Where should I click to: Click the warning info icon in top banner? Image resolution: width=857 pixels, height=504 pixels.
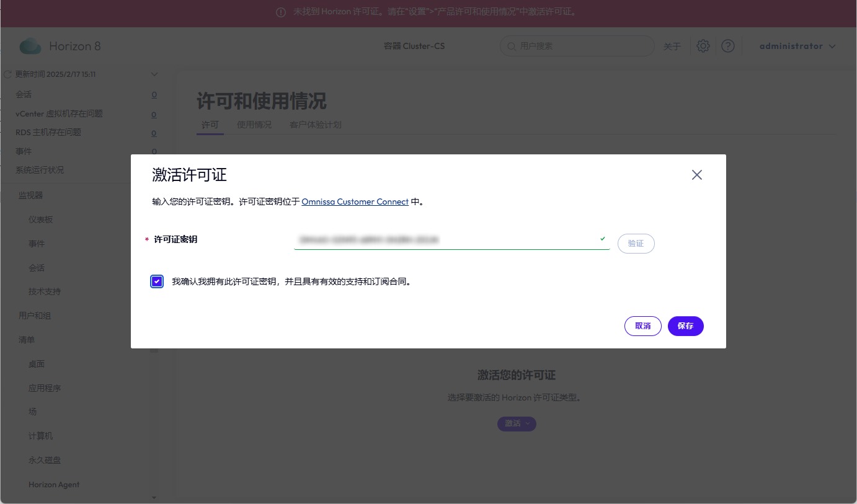(x=281, y=12)
